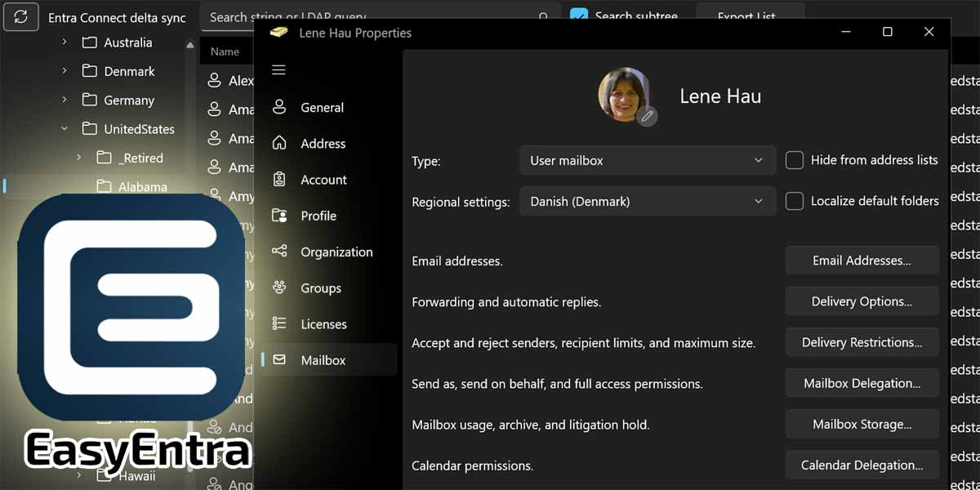Select the Address tab

[x=329, y=144]
